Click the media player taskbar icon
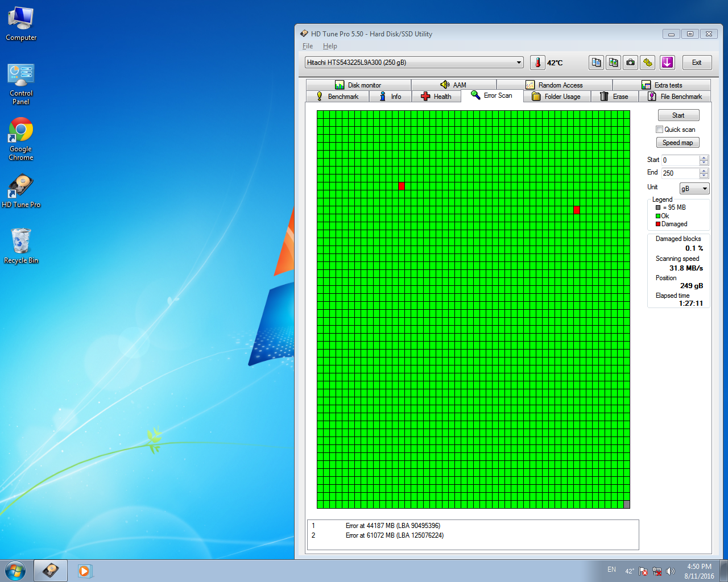The width and height of the screenshot is (728, 582). coord(84,571)
